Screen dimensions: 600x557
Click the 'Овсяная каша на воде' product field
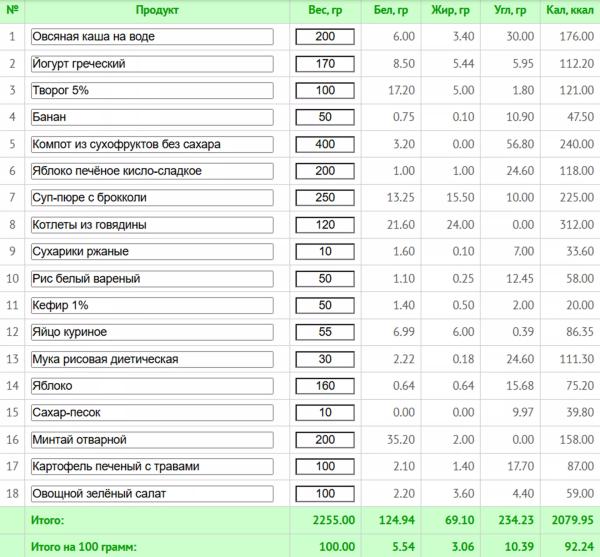point(152,37)
